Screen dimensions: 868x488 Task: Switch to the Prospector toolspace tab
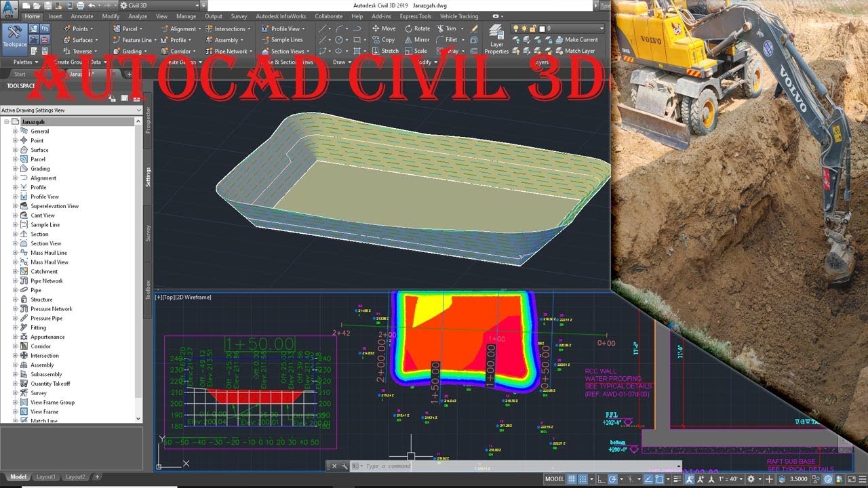pos(148,119)
